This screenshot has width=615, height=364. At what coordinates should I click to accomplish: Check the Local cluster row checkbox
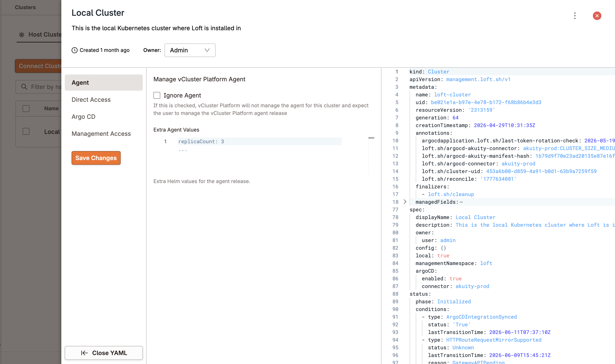click(x=26, y=132)
